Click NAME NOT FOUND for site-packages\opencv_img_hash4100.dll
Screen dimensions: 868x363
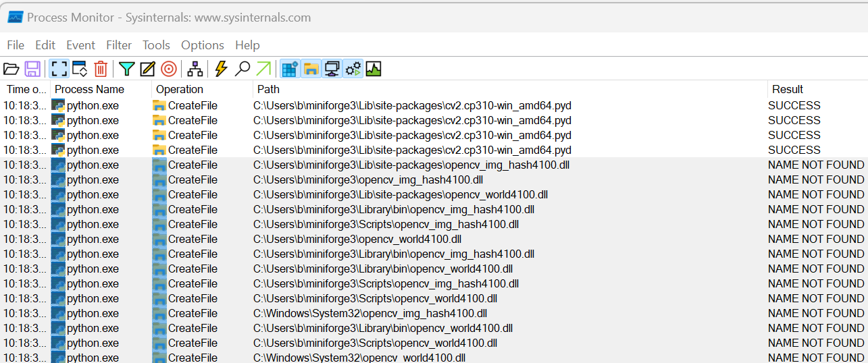coord(816,165)
